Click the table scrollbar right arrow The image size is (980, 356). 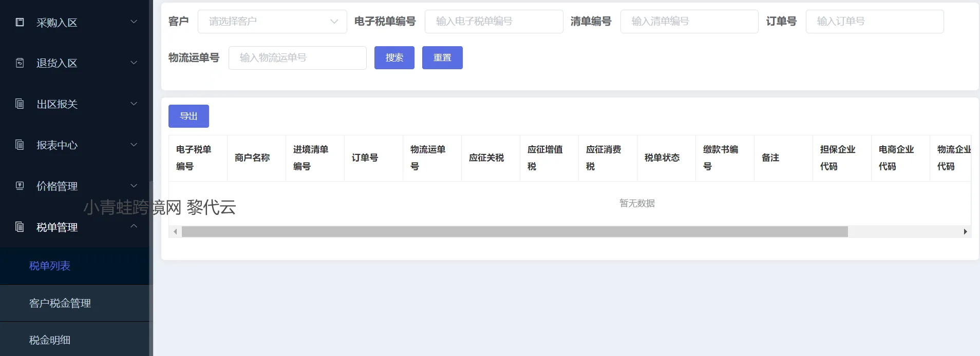pos(965,232)
